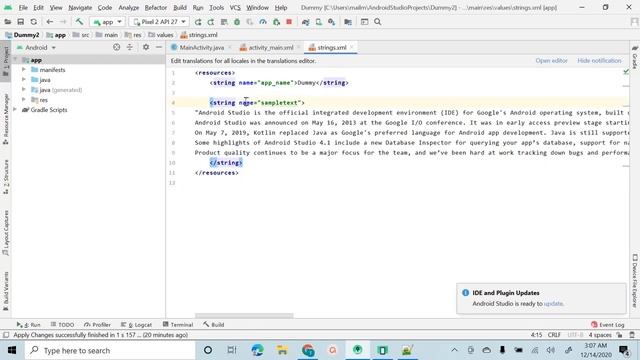The height and width of the screenshot is (360, 640).
Task: Open the Build menu
Action: coord(180,8)
